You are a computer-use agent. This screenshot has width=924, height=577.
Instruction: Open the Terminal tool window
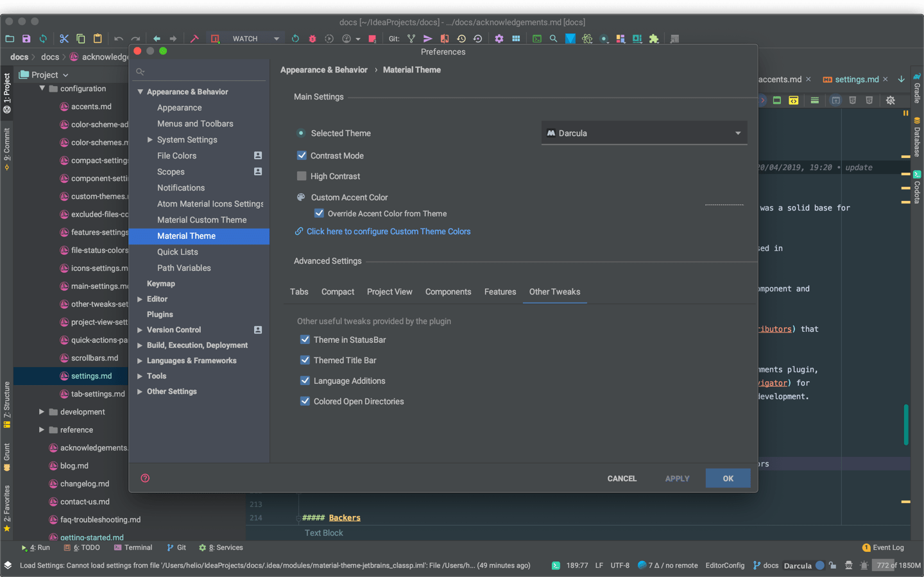point(133,547)
